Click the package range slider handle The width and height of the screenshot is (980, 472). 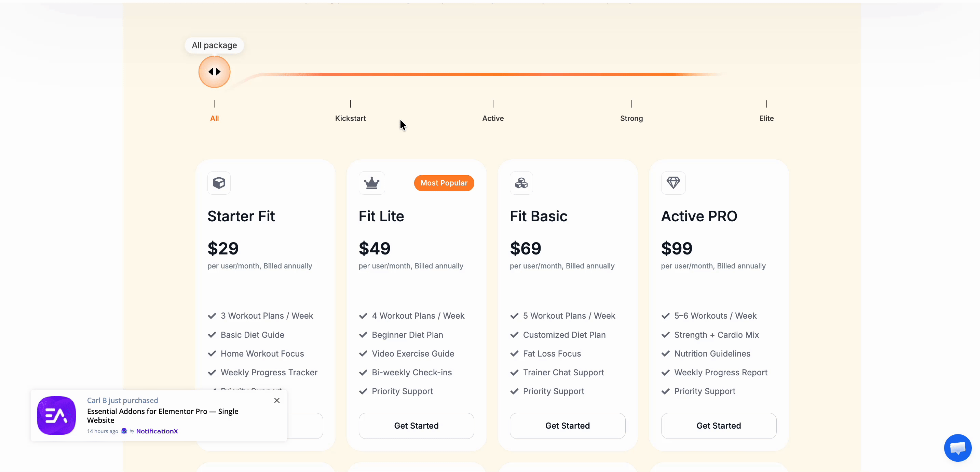214,71
